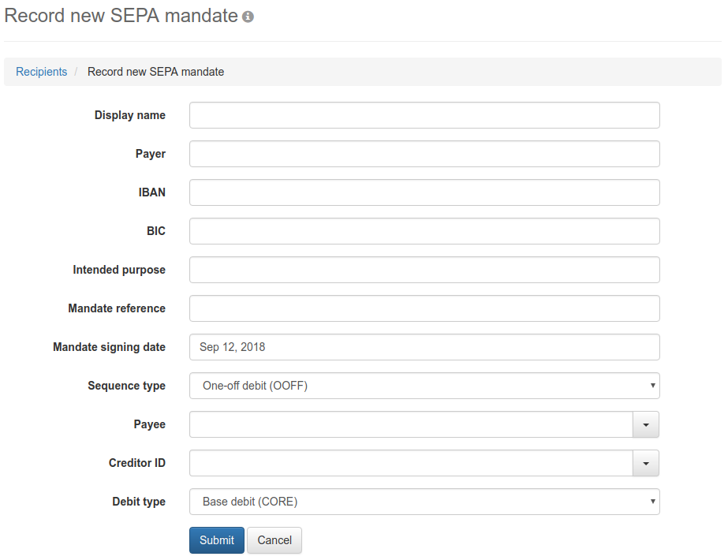This screenshot has width=728, height=560.
Task: Click the Sequence type label
Action: click(x=126, y=386)
